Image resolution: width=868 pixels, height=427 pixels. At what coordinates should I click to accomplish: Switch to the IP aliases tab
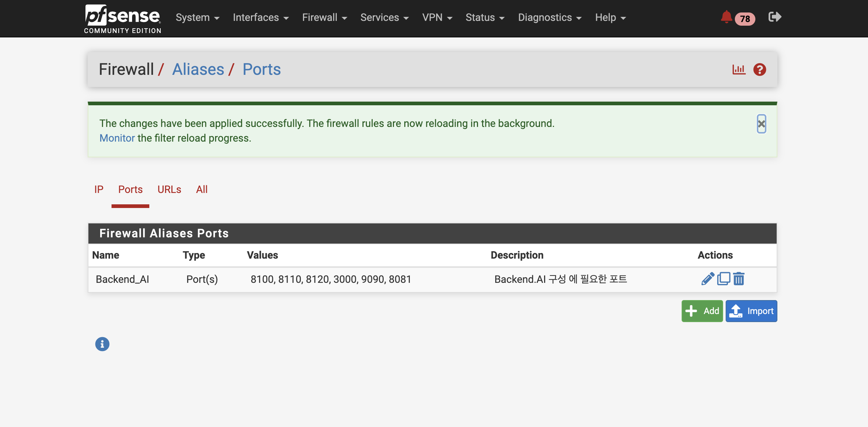pyautogui.click(x=99, y=189)
